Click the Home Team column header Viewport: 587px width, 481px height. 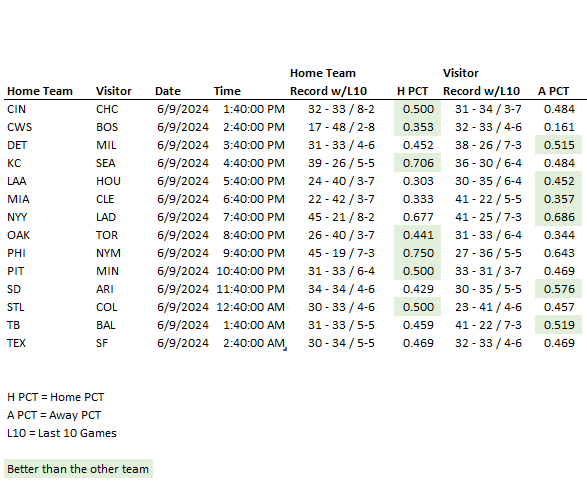tap(40, 91)
